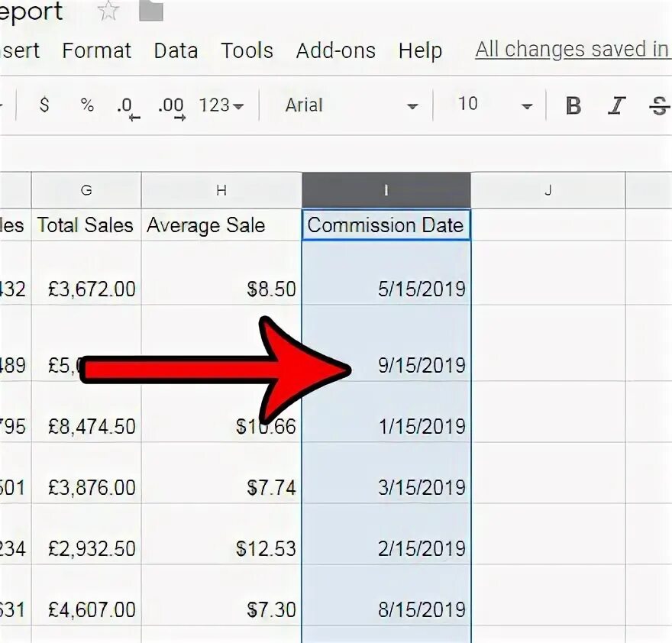Screen dimensions: 672x643
Task: Toggle bold formatting
Action: (573, 106)
